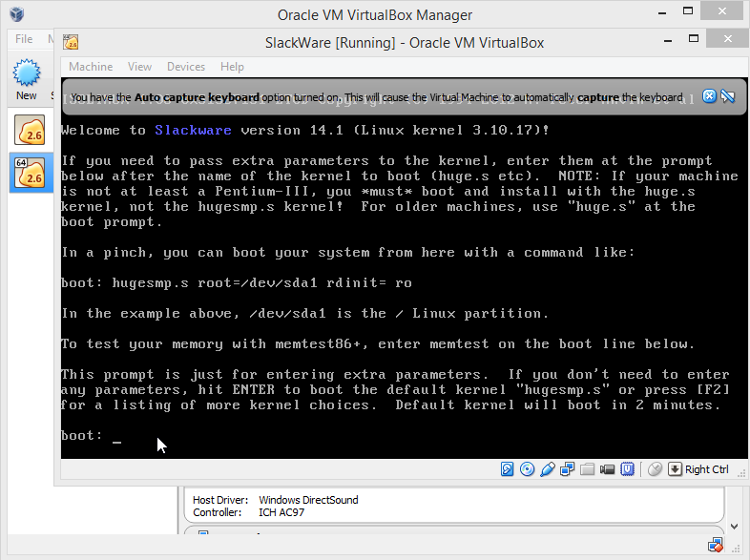The width and height of the screenshot is (750, 560).
Task: Click the mouse integration status icon
Action: 655,469
